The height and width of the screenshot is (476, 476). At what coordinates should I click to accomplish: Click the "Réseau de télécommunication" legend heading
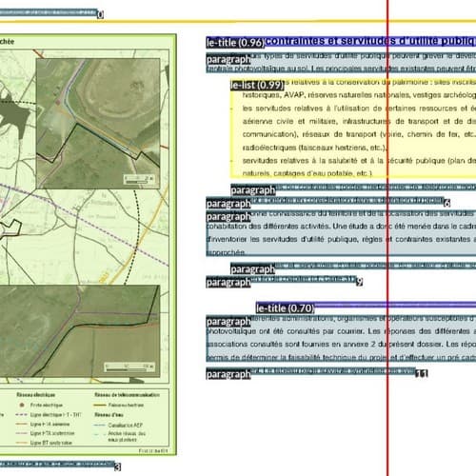(x=127, y=395)
